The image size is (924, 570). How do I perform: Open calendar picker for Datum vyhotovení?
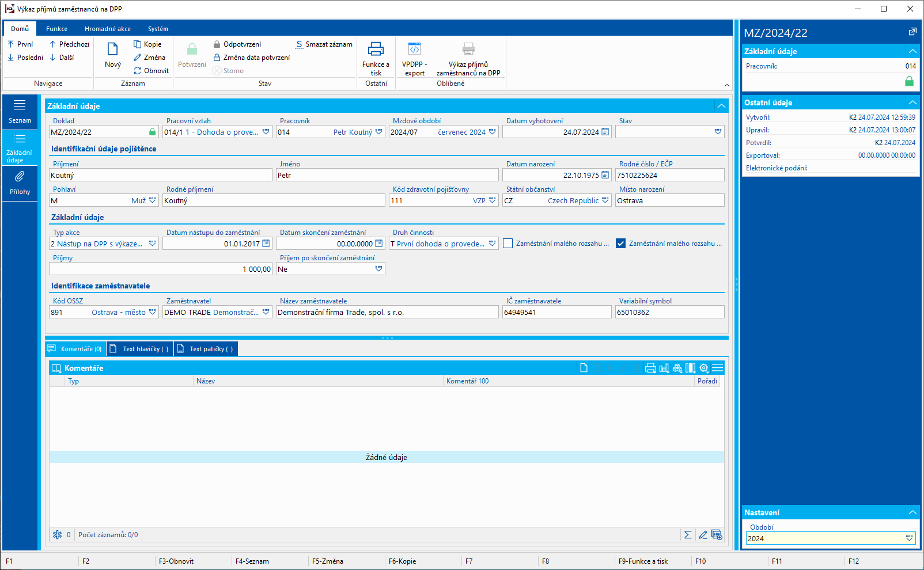(x=605, y=132)
